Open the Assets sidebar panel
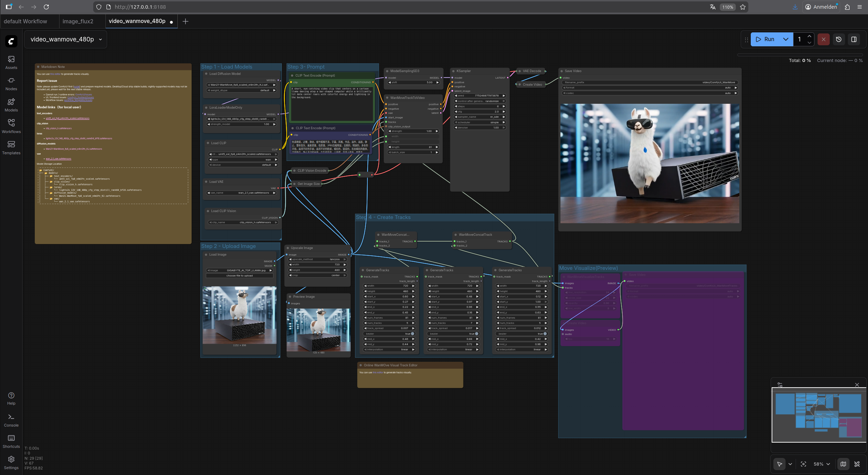 [11, 62]
